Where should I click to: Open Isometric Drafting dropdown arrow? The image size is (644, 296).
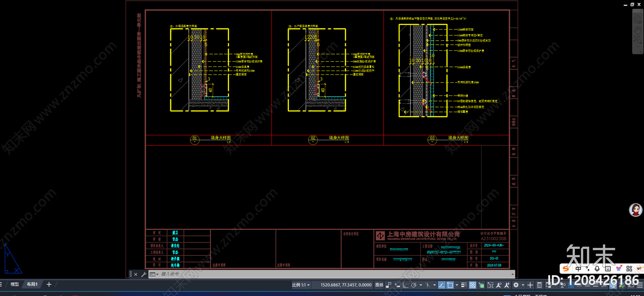(434, 285)
